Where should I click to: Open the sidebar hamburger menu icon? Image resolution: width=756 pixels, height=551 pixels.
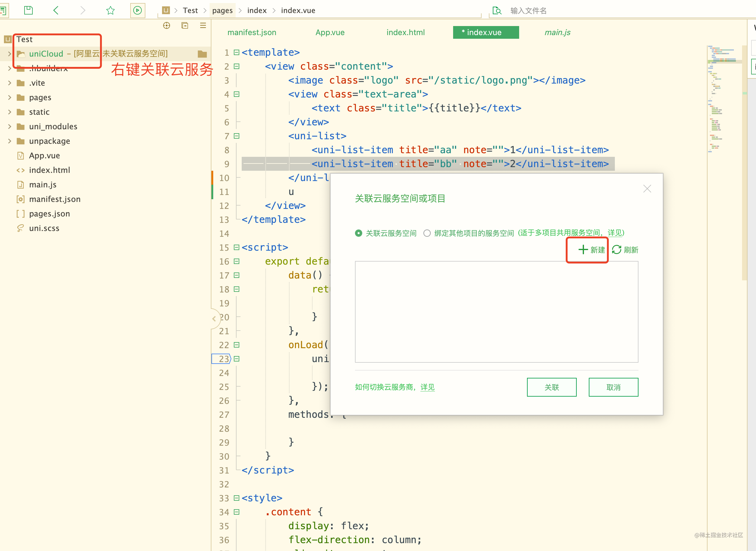203,26
